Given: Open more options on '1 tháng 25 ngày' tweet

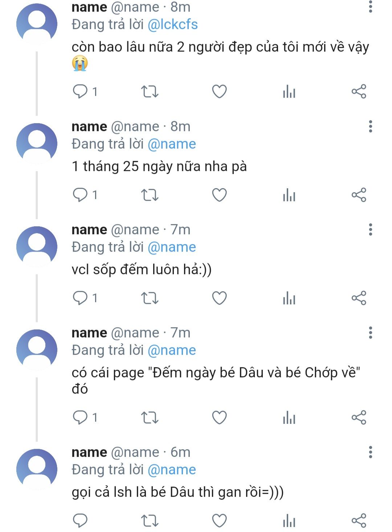Looking at the screenshot, I should 370,126.
